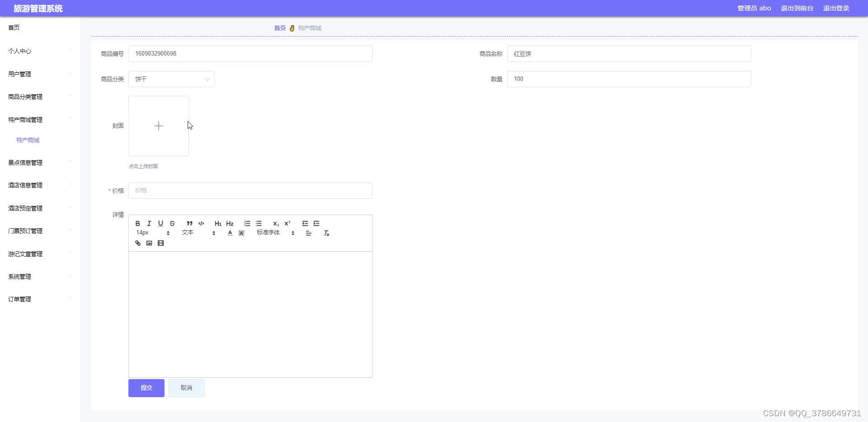Open the 商品分类 category dropdown
The image size is (868, 422).
coord(171,79)
